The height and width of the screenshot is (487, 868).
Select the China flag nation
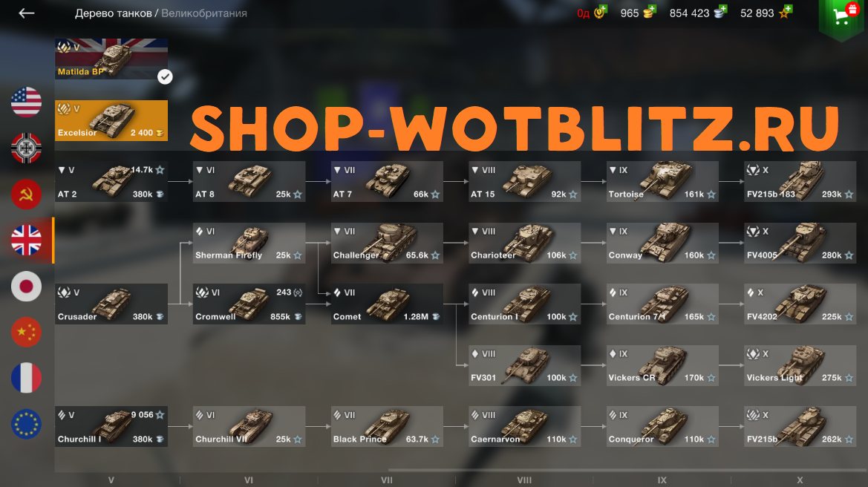26,332
